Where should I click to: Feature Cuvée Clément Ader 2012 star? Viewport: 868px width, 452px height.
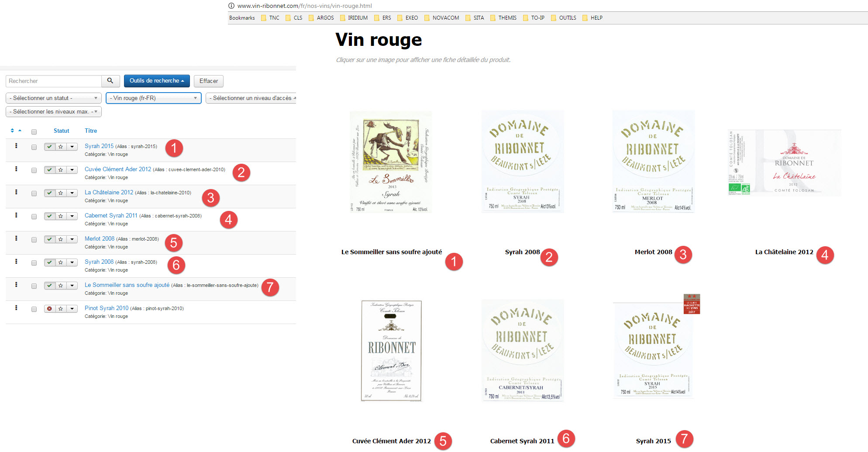coord(61,170)
